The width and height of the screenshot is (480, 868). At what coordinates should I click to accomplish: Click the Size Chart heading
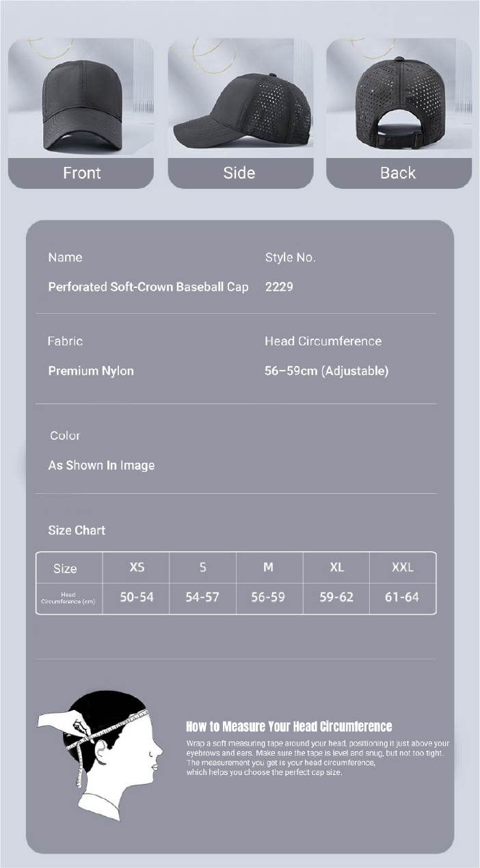point(77,530)
